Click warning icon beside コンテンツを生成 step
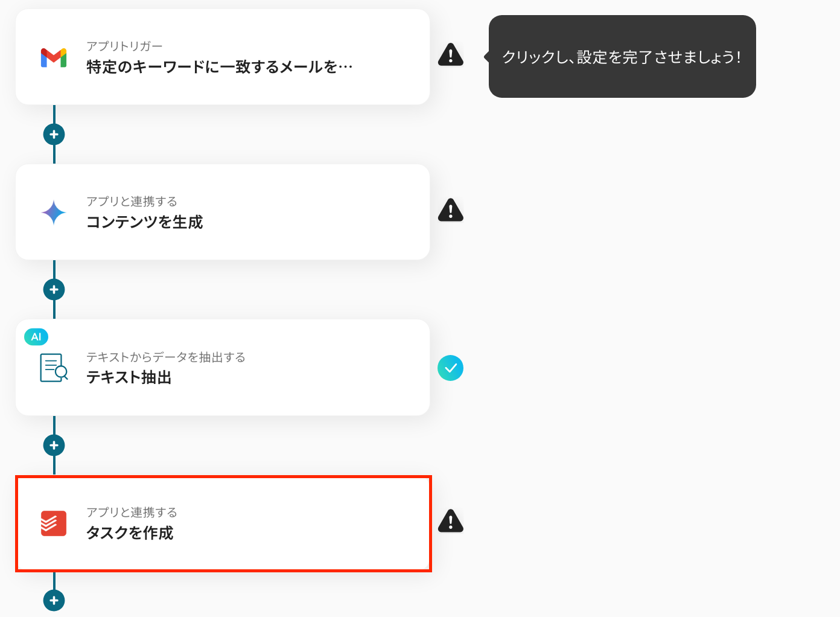The image size is (840, 617). (451, 210)
